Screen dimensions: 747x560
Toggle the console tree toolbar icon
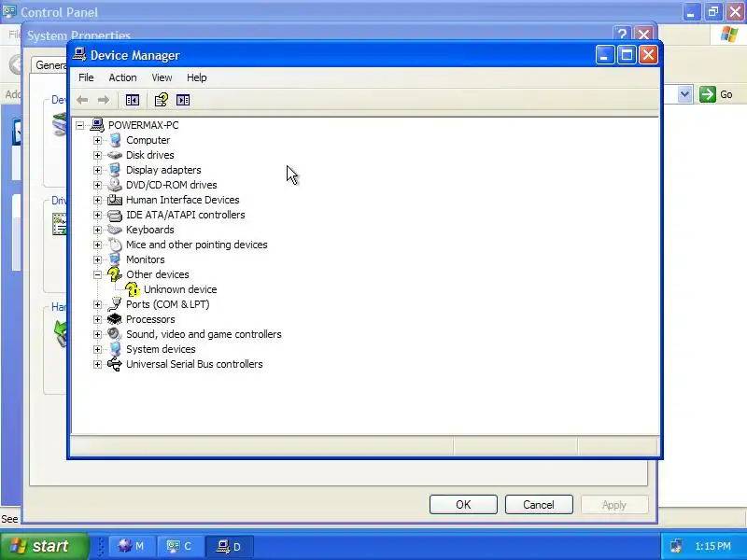132,100
